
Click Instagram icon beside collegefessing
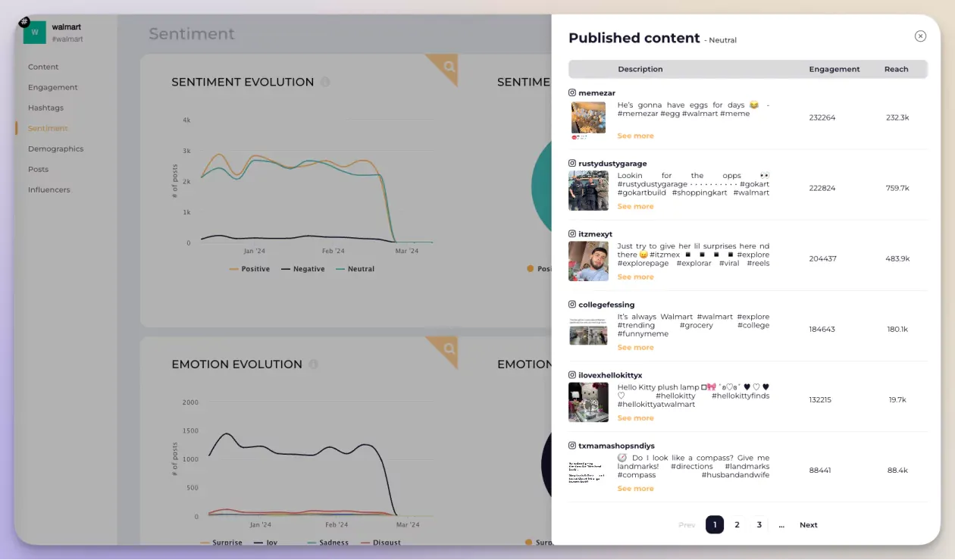(572, 304)
